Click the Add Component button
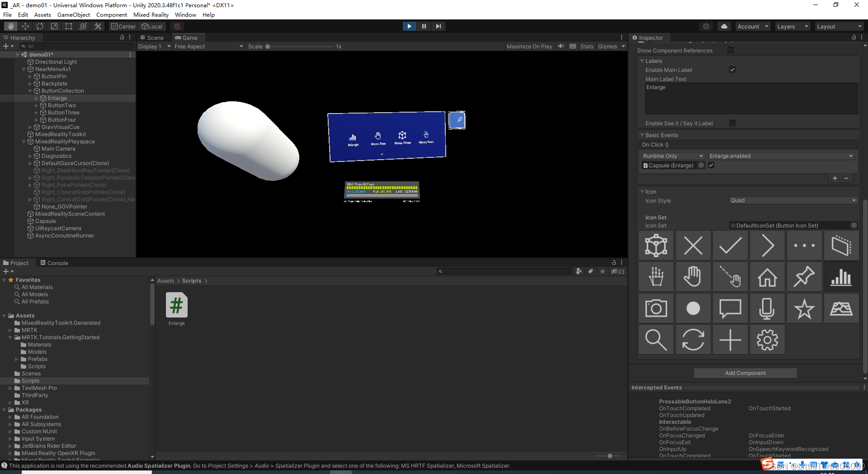 (x=745, y=373)
